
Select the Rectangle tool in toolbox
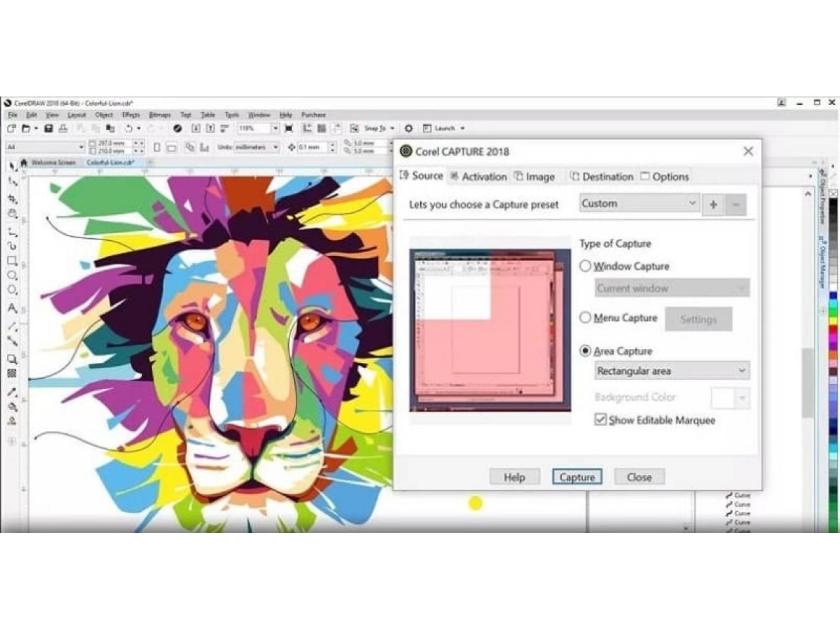click(x=12, y=261)
